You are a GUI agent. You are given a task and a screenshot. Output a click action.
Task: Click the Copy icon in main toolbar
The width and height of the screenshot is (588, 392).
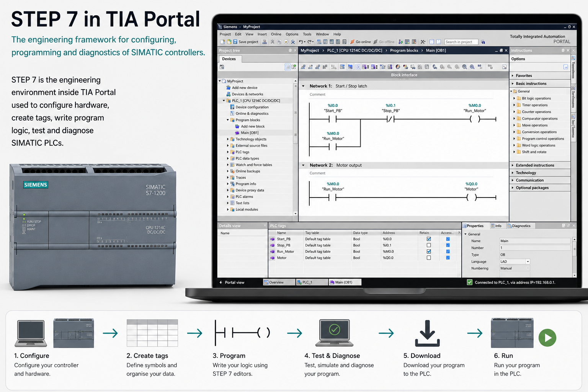[279, 42]
